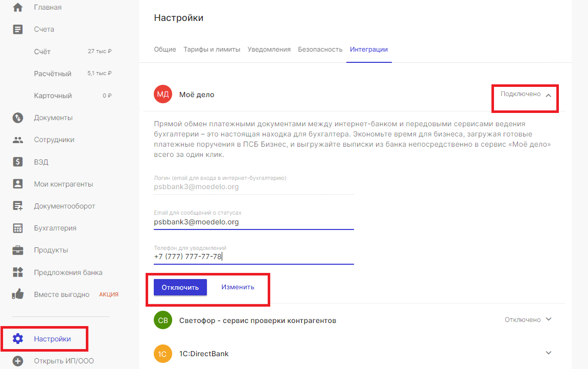Expand the 1C:DirectBank integration chevron

coord(549,353)
